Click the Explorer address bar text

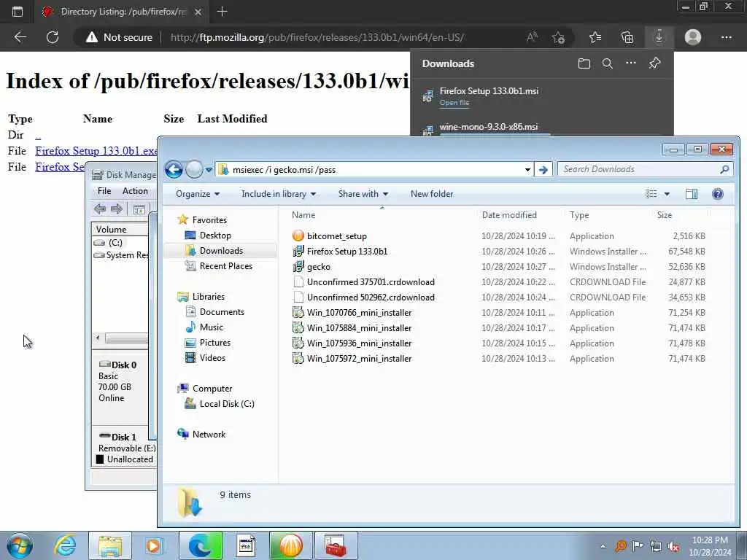[x=284, y=169]
